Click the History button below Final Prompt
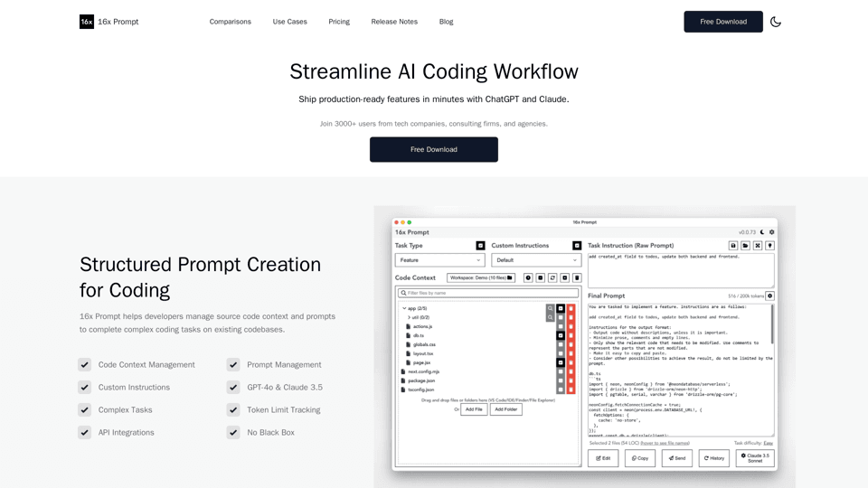Screen dimensions: 868x488 (x=714, y=458)
